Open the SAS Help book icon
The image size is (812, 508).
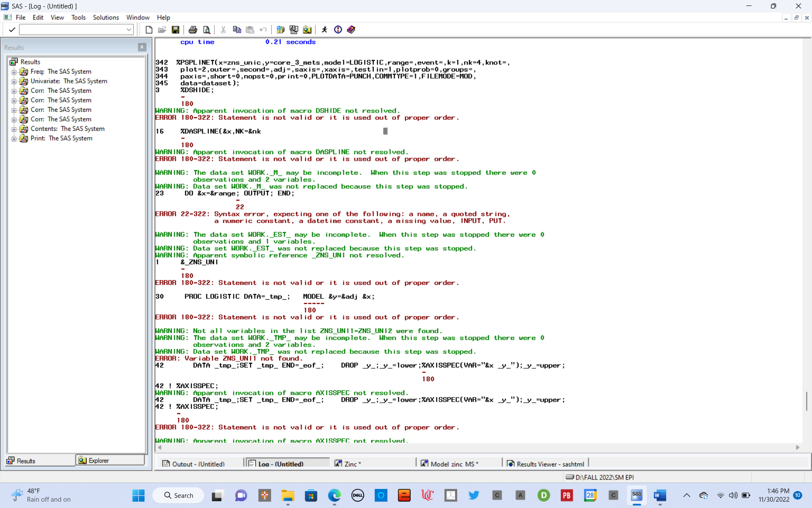(x=351, y=30)
